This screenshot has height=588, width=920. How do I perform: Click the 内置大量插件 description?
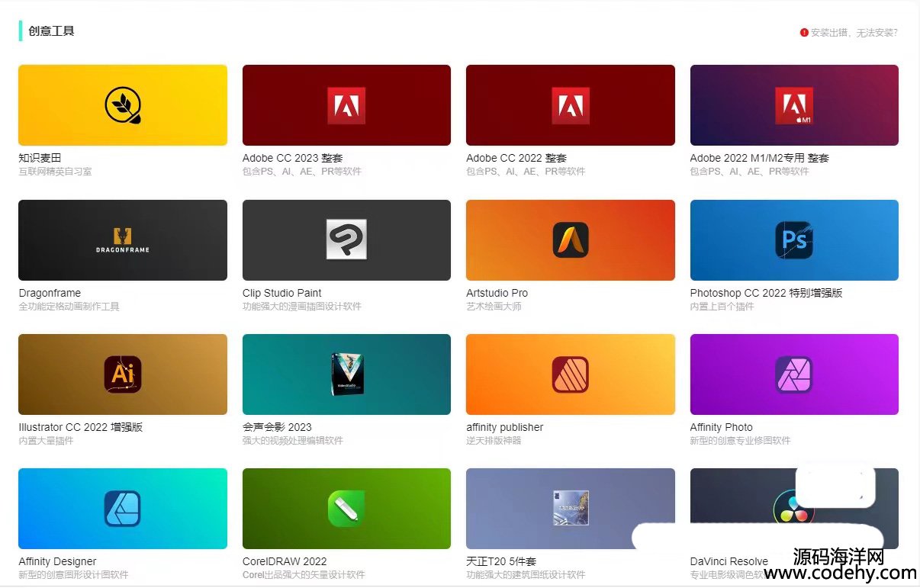coord(46,441)
